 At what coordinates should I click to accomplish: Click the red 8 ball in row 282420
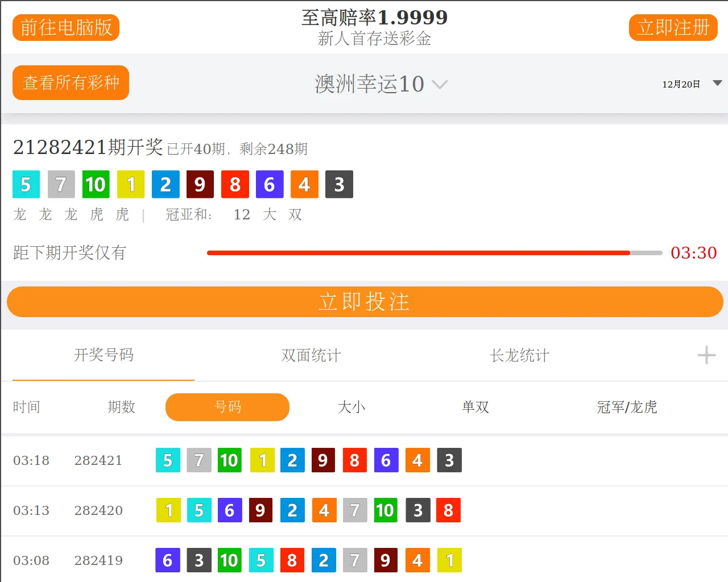coord(448,510)
